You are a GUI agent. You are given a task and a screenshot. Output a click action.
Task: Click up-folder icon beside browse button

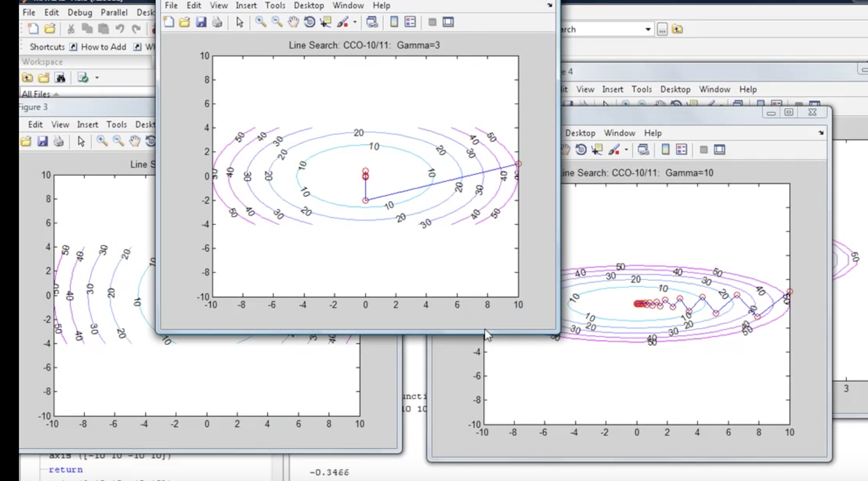677,29
